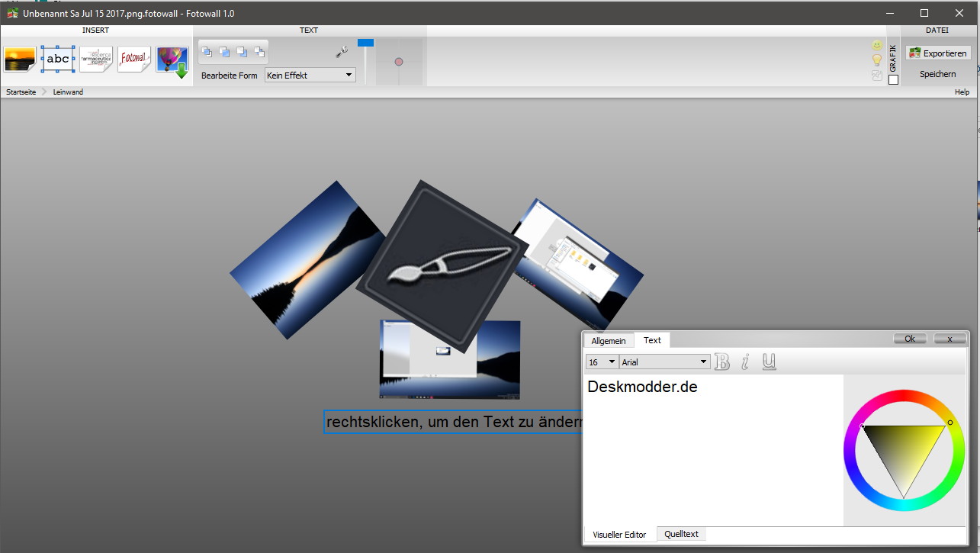Close the text panel with x button
980x553 pixels.
949,339
